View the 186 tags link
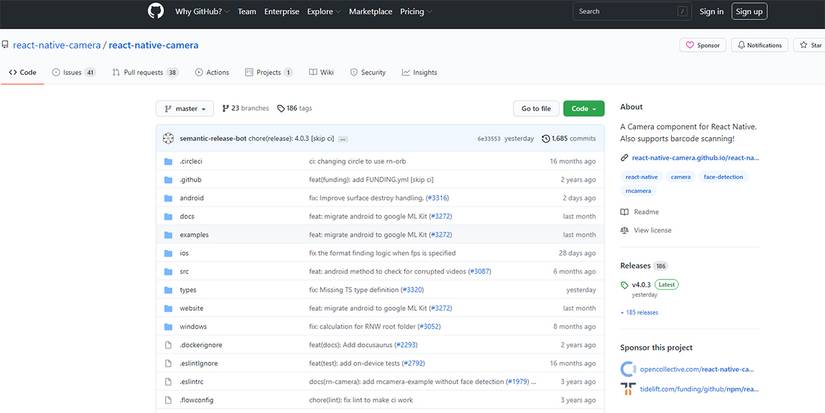The image size is (825, 413). 295,108
